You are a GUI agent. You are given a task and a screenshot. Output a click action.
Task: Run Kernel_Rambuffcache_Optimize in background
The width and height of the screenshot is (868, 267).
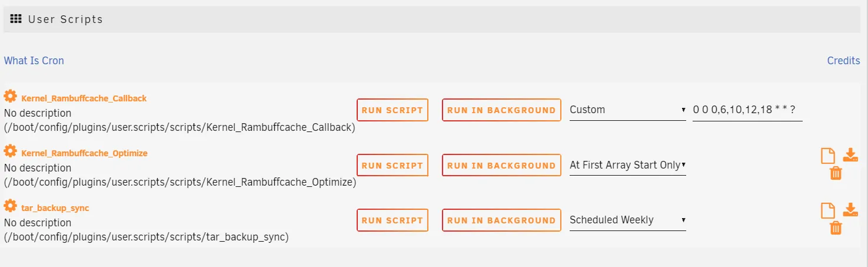501,166
